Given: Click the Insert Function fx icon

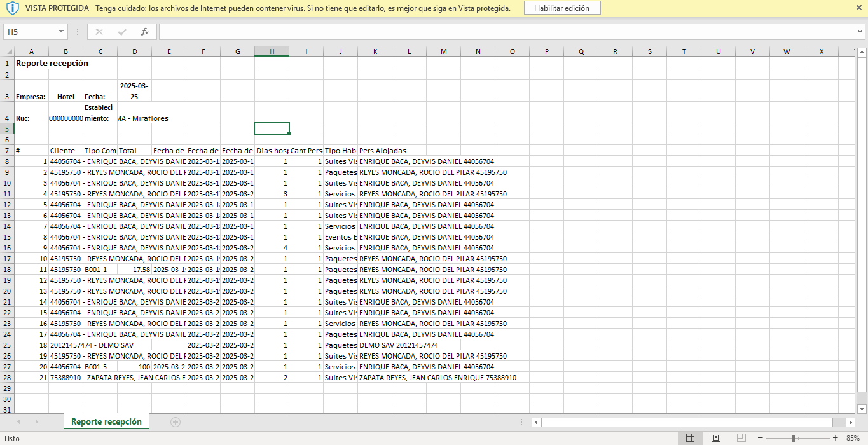Looking at the screenshot, I should coord(145,32).
